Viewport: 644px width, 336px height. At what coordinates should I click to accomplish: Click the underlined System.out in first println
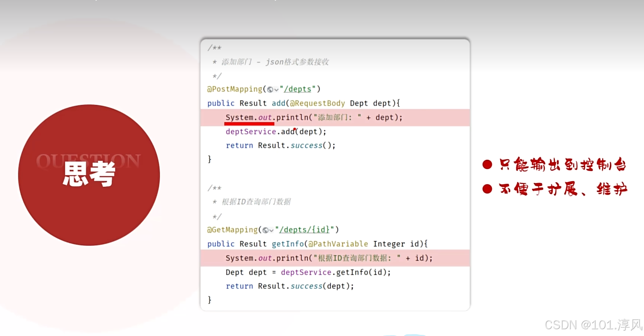coord(249,117)
